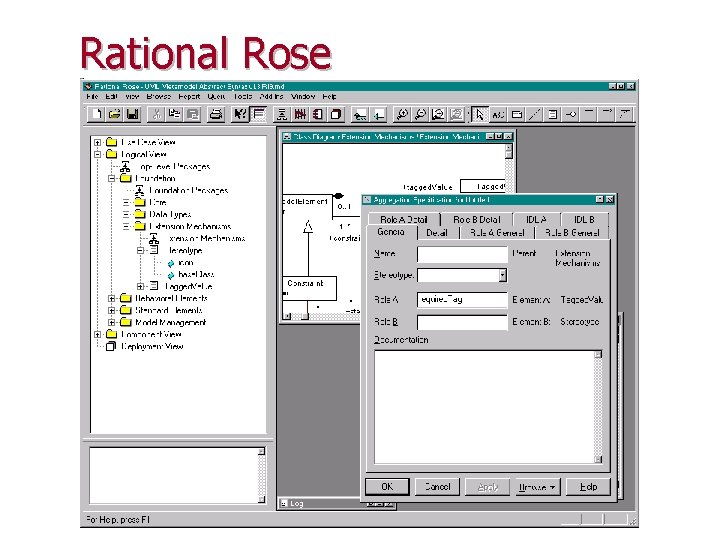Open the File menu
Screen dimensions: 720x540
92,96
